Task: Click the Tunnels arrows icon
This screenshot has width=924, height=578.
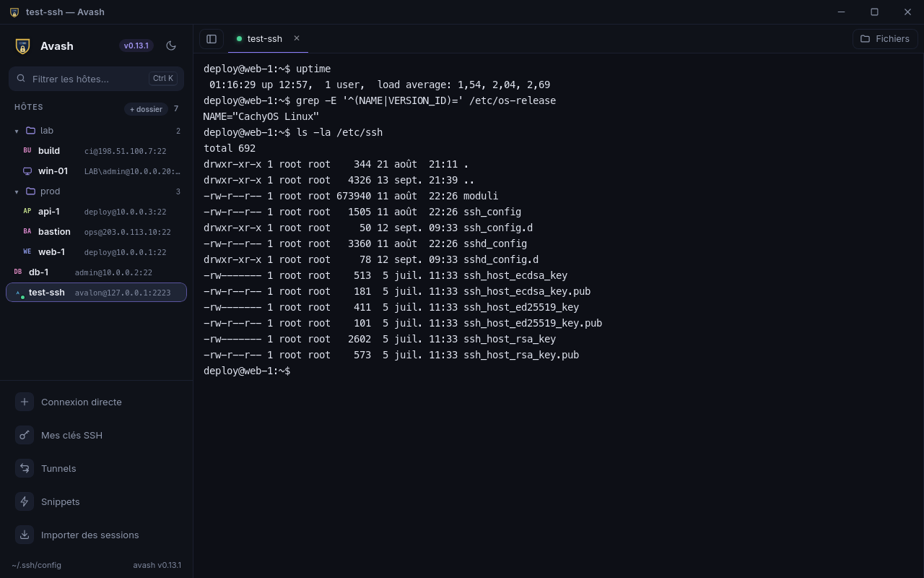Action: 25,468
